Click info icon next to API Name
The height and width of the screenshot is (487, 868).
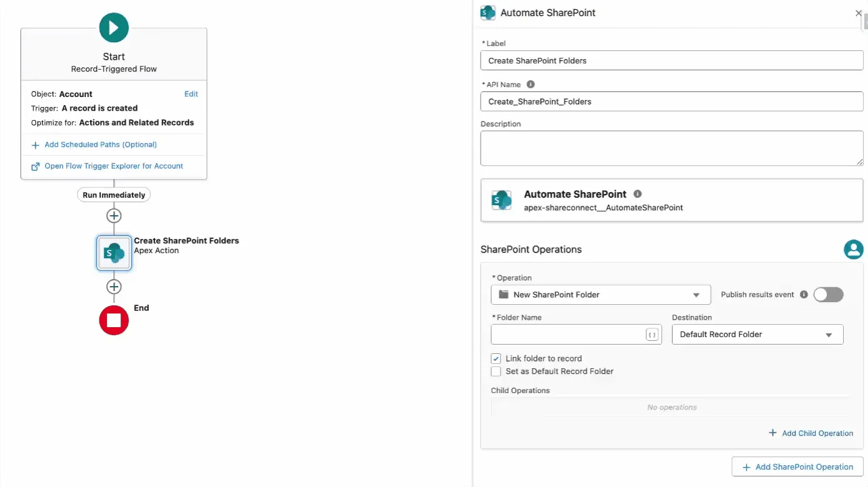pos(530,84)
